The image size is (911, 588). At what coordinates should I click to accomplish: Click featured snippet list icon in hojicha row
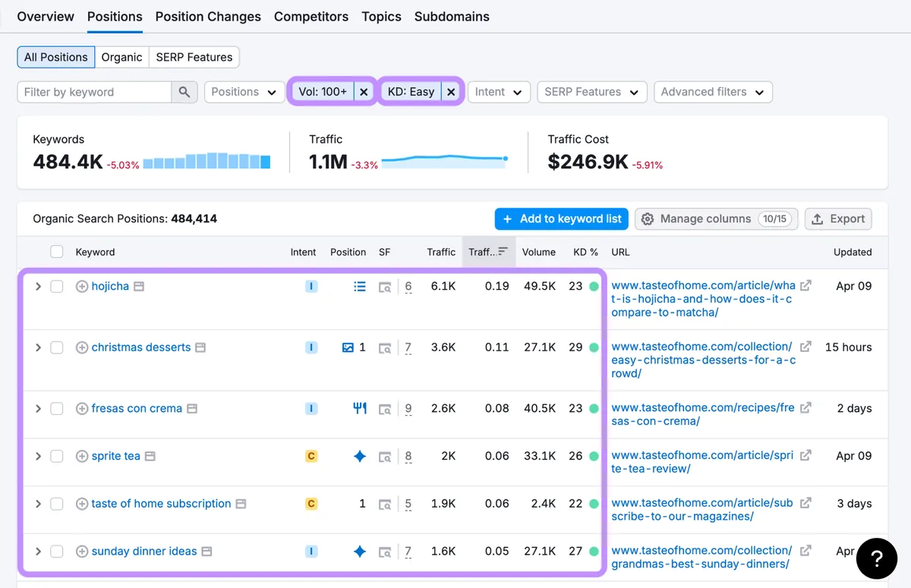pos(360,286)
